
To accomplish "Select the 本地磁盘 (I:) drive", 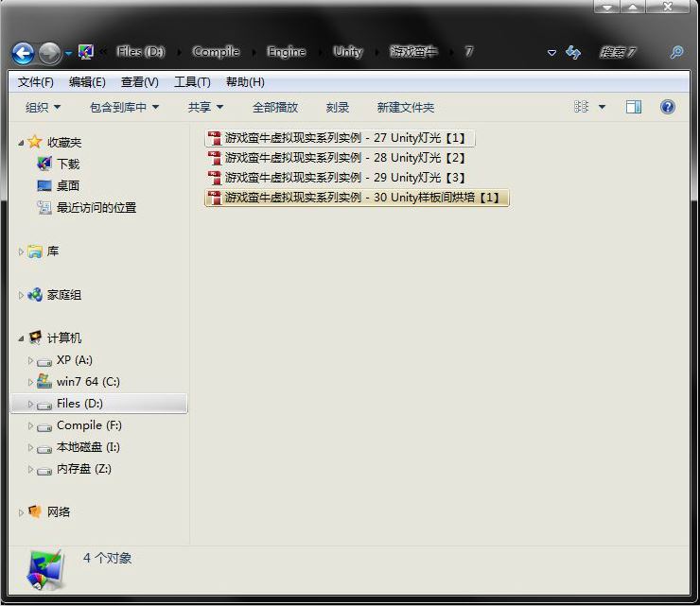I will point(88,447).
